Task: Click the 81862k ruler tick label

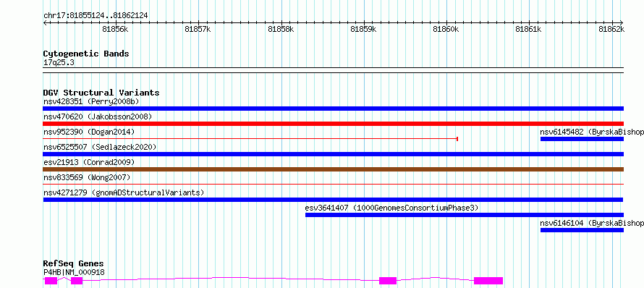Action: [x=611, y=29]
